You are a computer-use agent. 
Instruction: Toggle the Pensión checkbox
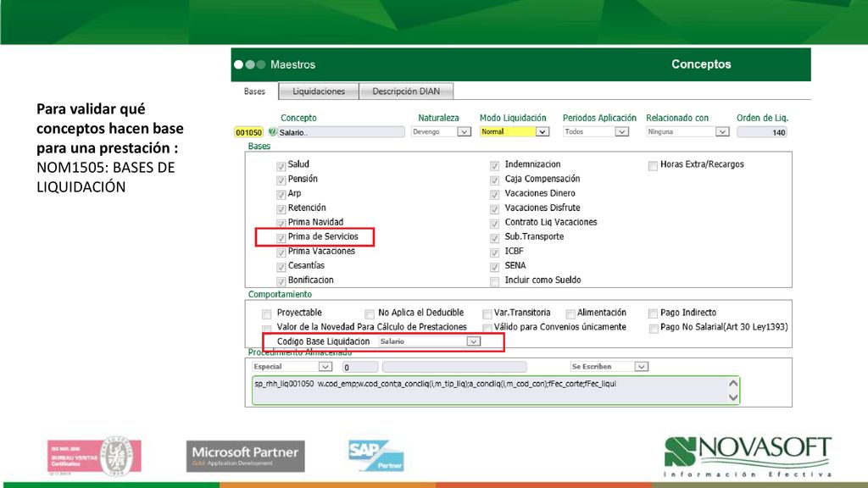[x=281, y=180]
